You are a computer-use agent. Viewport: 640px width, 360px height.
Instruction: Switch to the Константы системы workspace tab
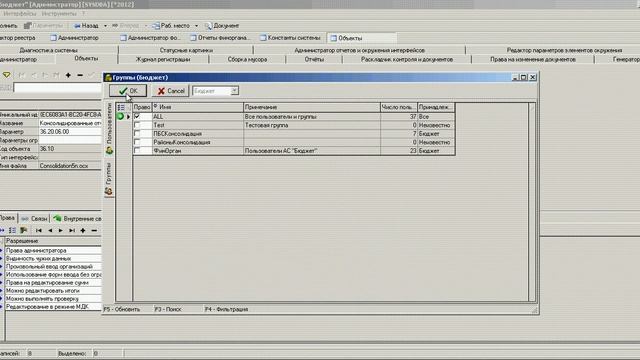[290, 38]
